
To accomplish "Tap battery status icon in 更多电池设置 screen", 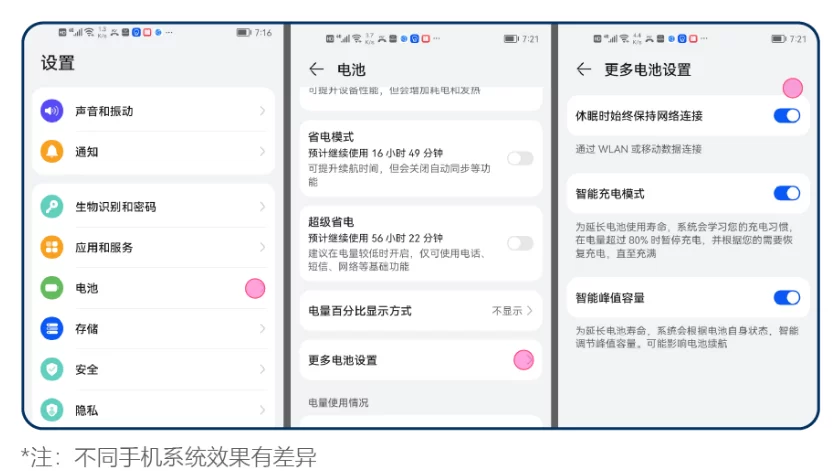I will tap(779, 39).
